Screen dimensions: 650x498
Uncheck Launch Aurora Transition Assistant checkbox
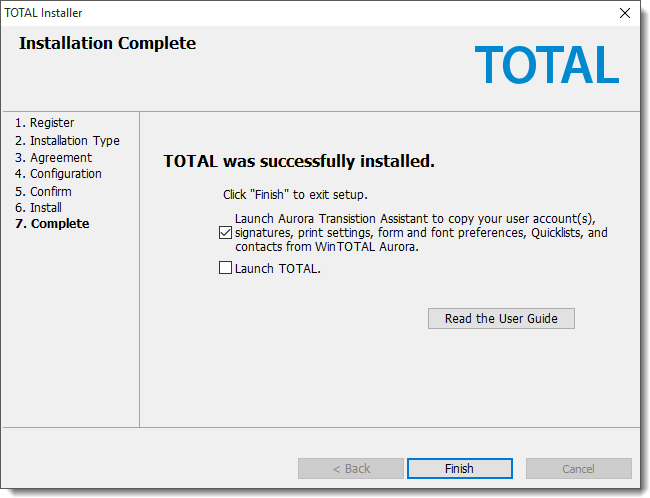[225, 233]
